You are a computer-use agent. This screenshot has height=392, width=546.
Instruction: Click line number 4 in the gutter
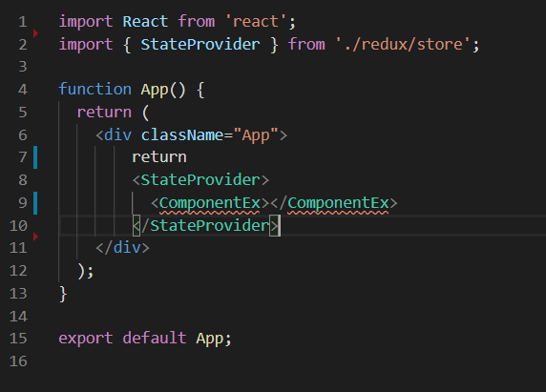pos(23,90)
